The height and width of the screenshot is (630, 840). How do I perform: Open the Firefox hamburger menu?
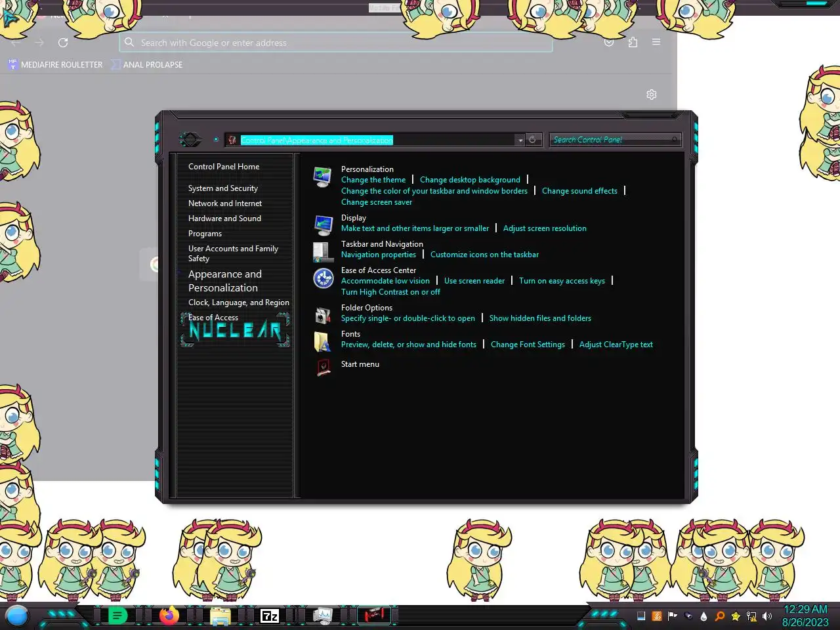[656, 42]
